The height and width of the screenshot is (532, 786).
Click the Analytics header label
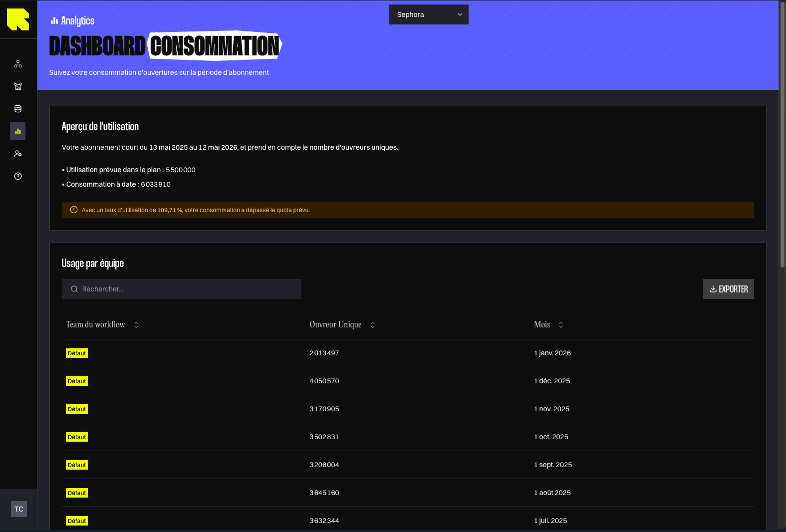point(78,20)
